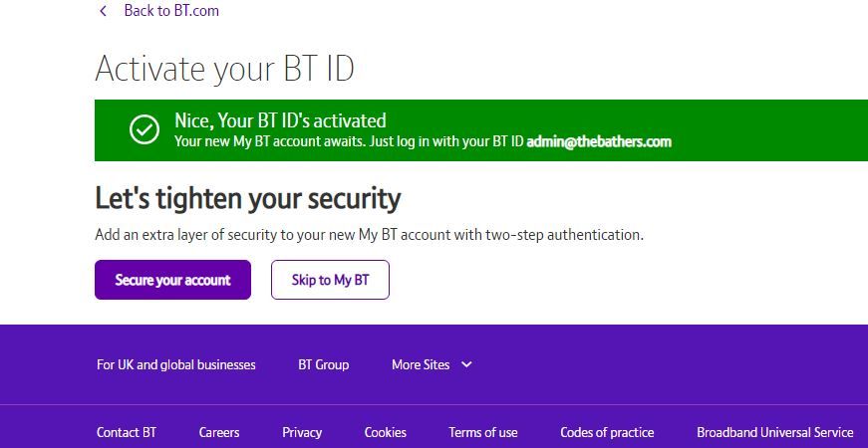The image size is (868, 448).
Task: Open the Terms of use link
Action: [x=483, y=432]
